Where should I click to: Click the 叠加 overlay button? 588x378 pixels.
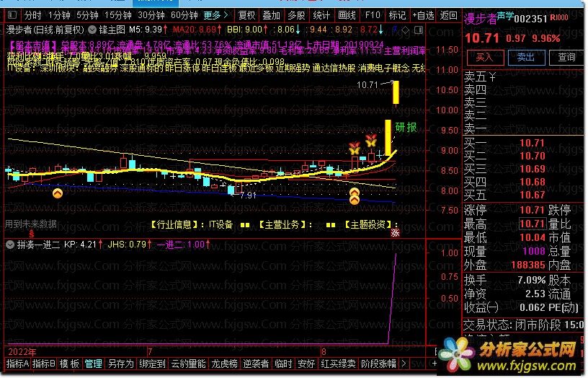pyautogui.click(x=271, y=15)
